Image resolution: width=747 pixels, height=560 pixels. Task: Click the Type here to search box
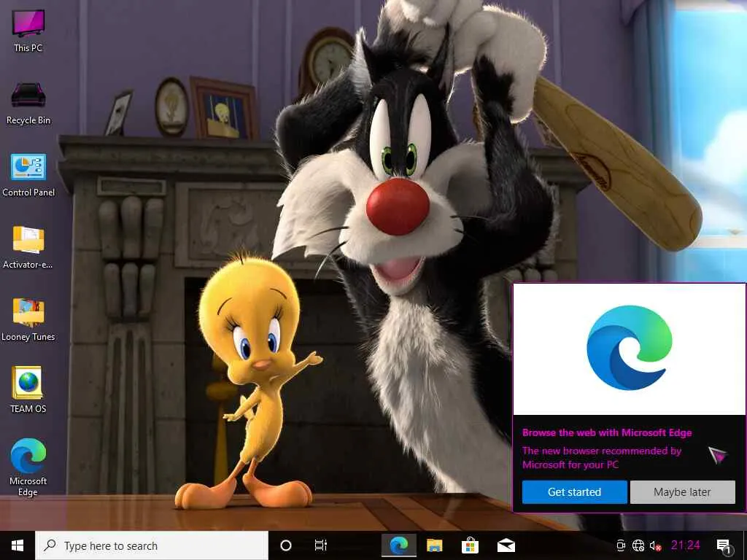pyautogui.click(x=152, y=545)
